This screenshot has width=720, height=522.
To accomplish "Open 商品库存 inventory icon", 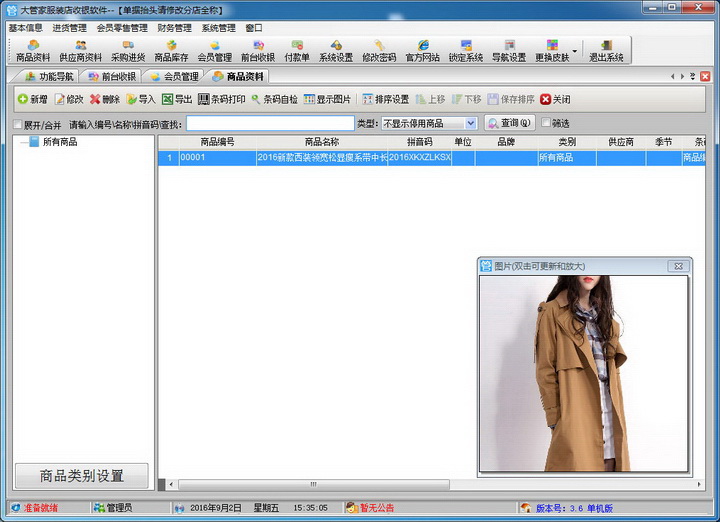I will coord(171,51).
